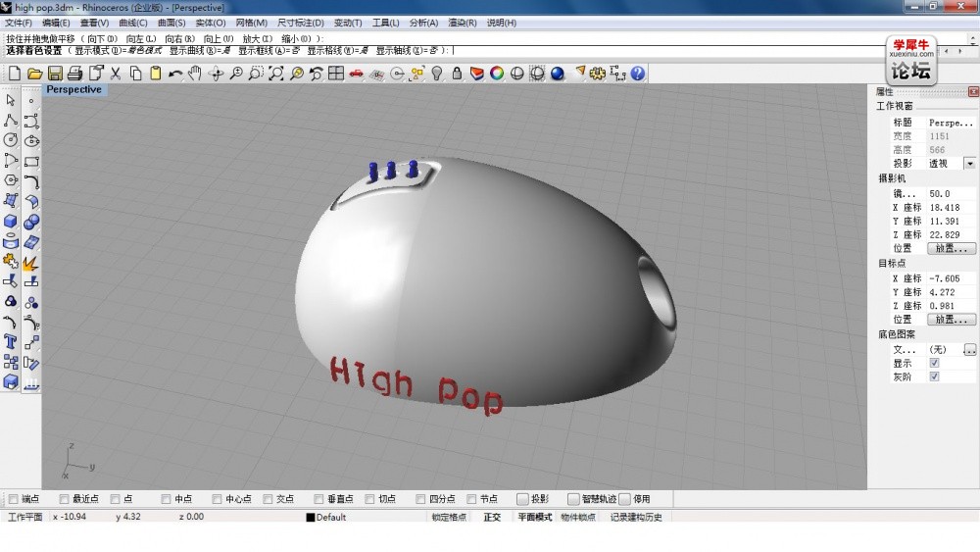Image resolution: width=980 pixels, height=552 pixels.
Task: Click target point 放置 button
Action: tap(952, 320)
